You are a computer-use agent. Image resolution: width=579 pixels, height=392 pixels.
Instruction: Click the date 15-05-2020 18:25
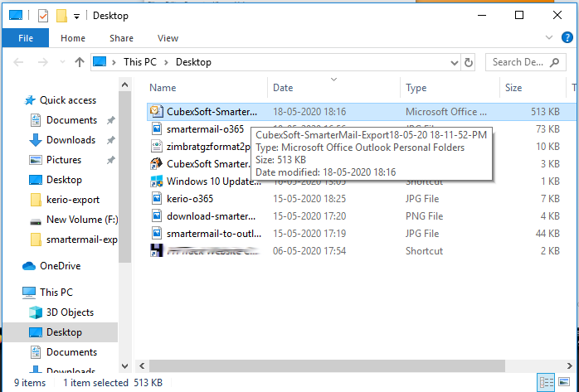(x=309, y=199)
